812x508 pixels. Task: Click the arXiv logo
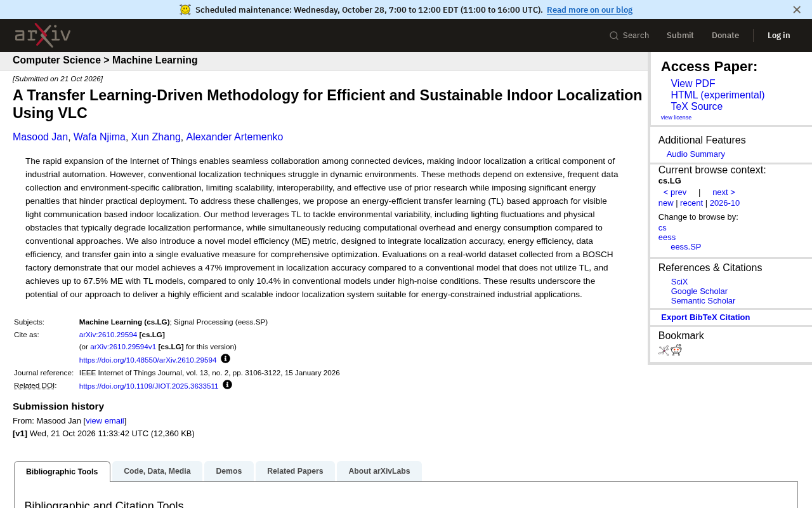43,36
